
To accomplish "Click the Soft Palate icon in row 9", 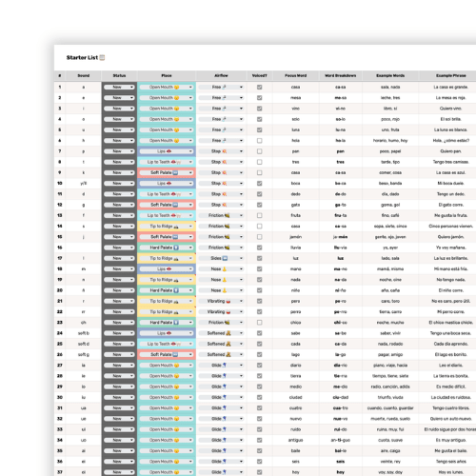I will tap(175, 172).
